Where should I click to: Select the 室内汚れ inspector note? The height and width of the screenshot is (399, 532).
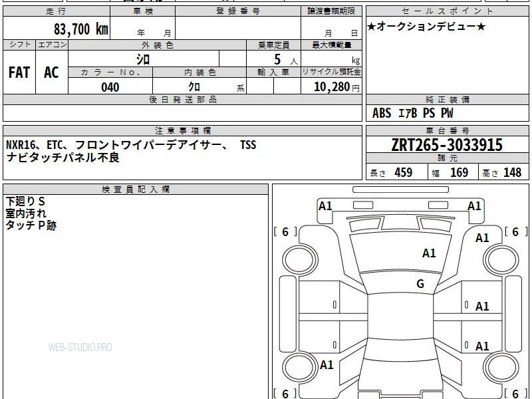click(26, 213)
